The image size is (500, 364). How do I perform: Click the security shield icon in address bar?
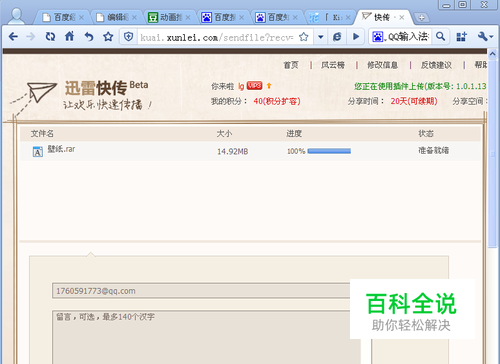point(128,37)
